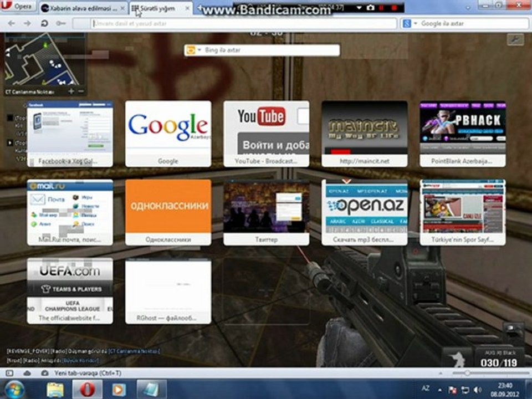Click the password key wand icon
The width and height of the screenshot is (532, 399).
click(x=61, y=23)
